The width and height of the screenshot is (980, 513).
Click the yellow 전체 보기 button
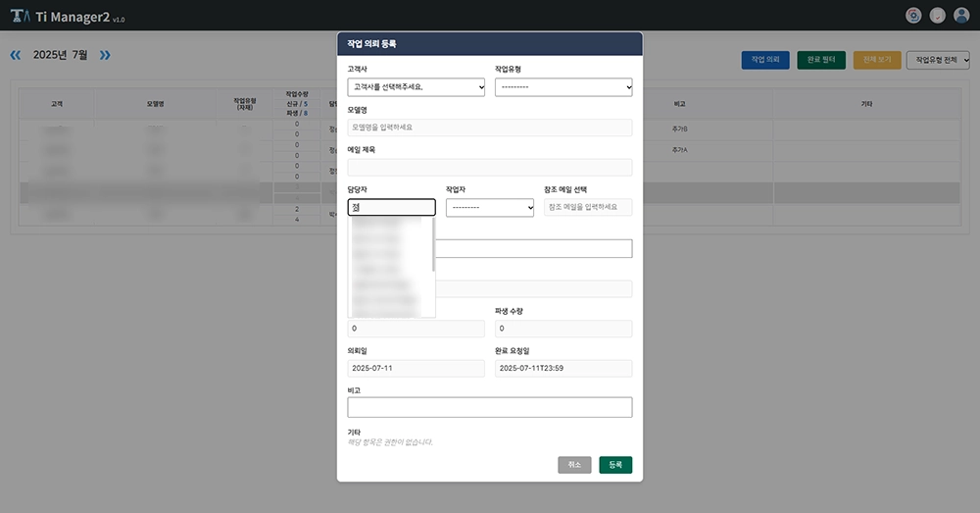pos(877,60)
